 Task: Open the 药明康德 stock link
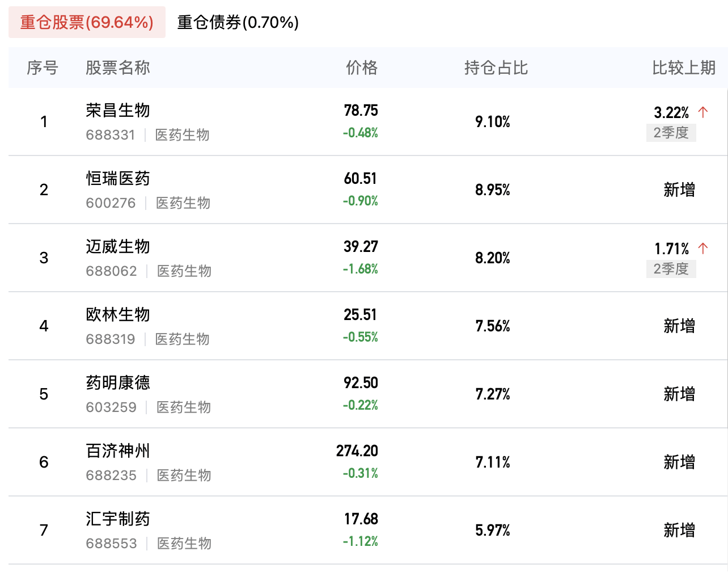click(x=118, y=382)
